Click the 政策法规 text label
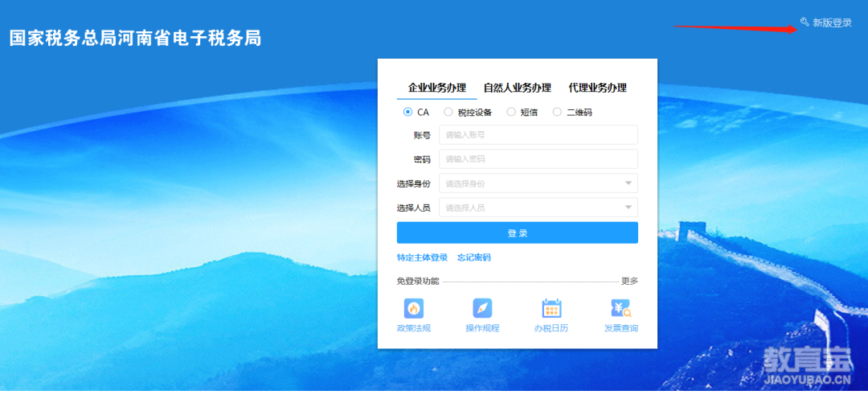Image resolution: width=868 pixels, height=403 pixels. point(414,328)
